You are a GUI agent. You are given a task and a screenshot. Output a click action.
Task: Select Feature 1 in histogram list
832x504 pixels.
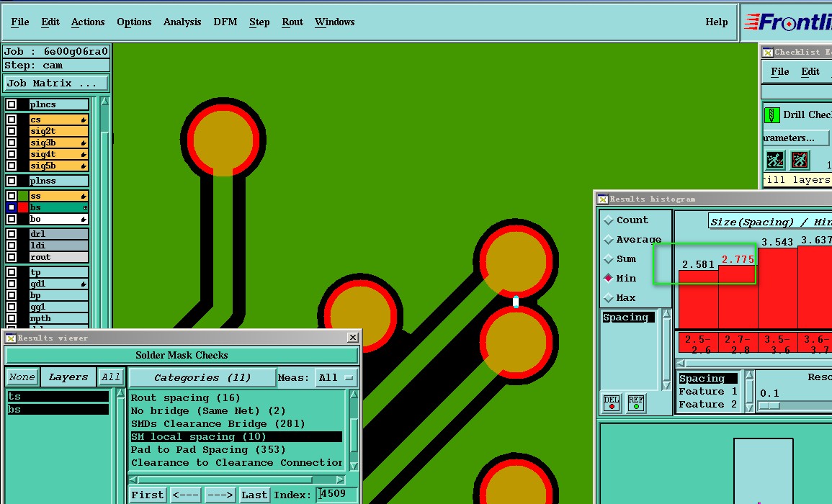pos(708,392)
